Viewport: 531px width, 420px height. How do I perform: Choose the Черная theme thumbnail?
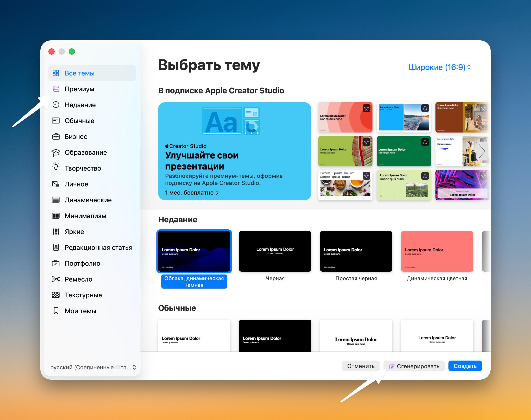275,251
